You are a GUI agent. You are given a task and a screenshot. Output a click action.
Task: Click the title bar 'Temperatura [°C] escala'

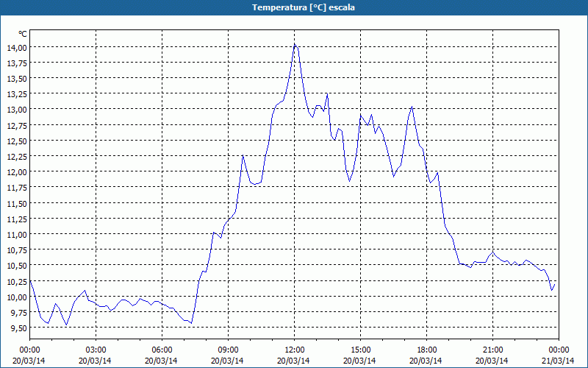294,7
